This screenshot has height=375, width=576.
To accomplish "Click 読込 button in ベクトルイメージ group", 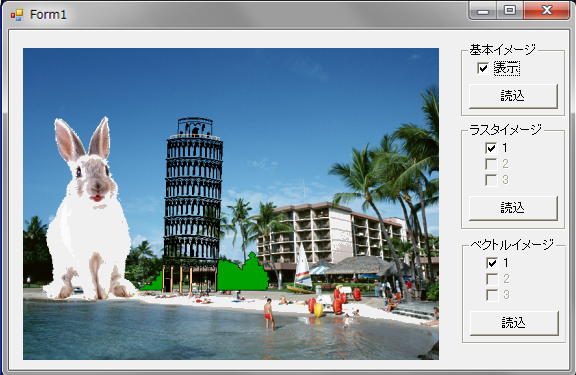I will point(514,323).
